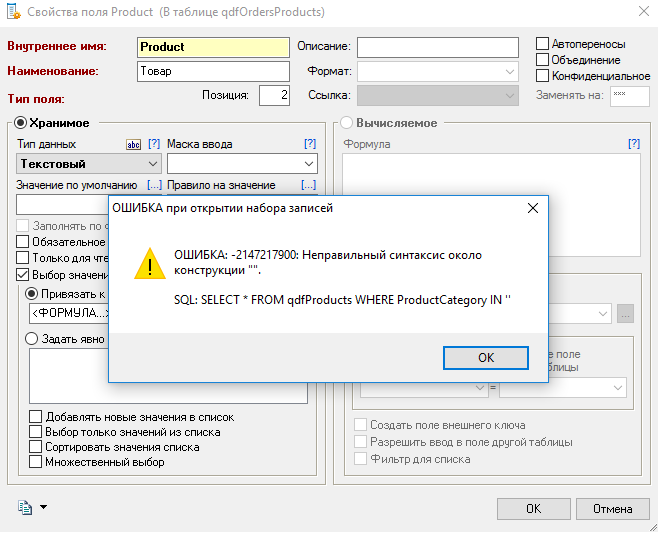Click the Отмена button
Viewport: 659px width, 534px height.
612,508
